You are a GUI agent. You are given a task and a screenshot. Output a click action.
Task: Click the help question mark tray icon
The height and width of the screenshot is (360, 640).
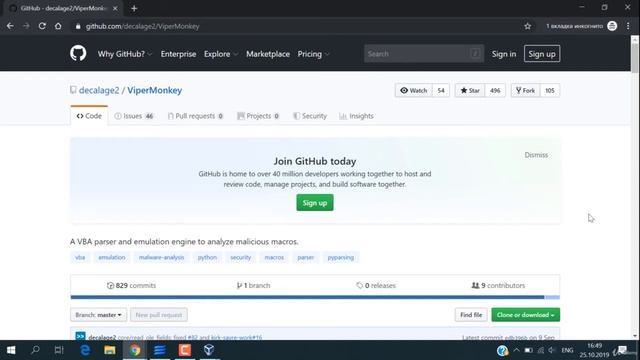pos(502,351)
